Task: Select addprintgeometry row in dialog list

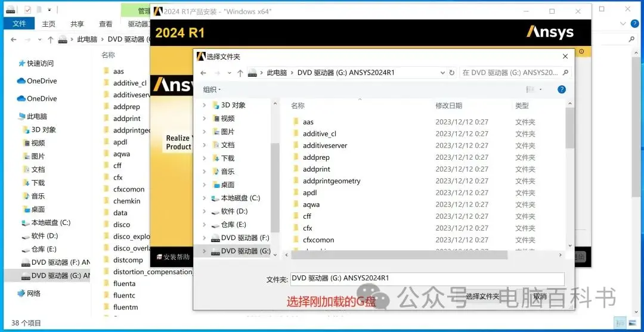Action: tap(427, 181)
